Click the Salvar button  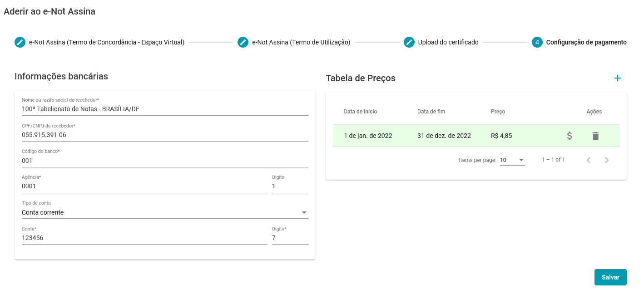pyautogui.click(x=610, y=277)
